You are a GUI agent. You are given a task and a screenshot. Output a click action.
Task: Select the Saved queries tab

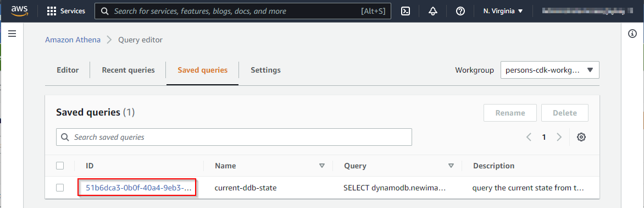[202, 70]
